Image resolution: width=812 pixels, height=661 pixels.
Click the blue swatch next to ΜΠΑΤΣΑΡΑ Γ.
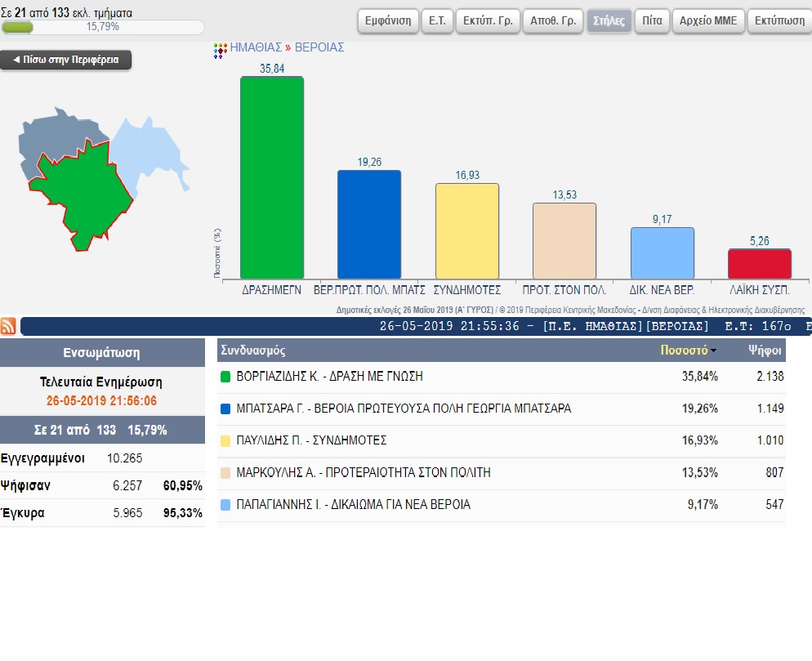coord(226,409)
